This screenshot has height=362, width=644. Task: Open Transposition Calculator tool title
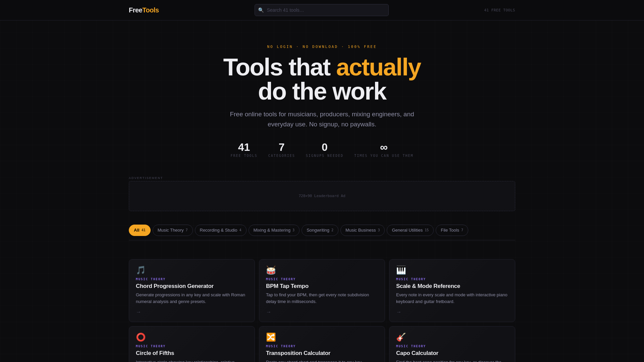(x=298, y=353)
